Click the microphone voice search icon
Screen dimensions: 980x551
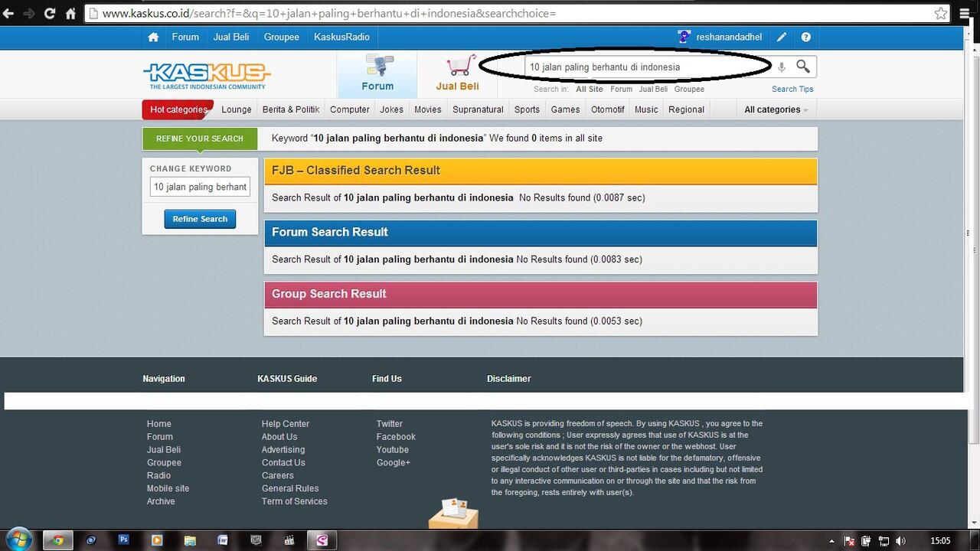coord(781,67)
